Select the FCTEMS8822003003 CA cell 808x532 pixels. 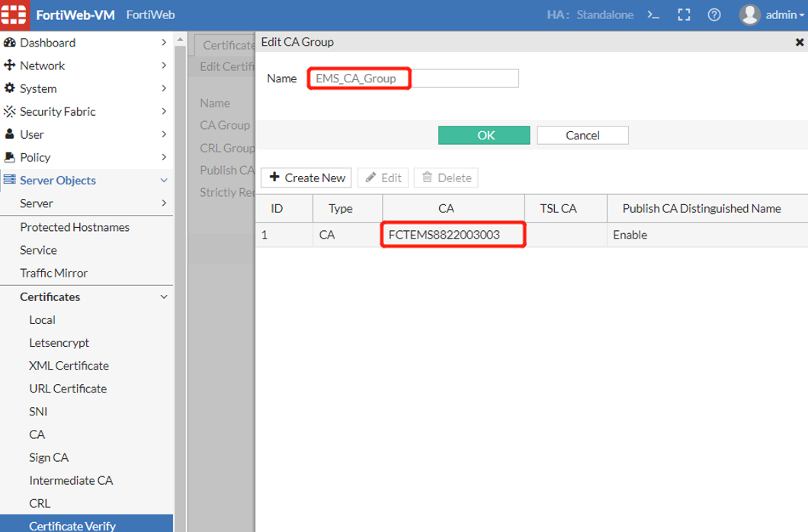tap(454, 235)
